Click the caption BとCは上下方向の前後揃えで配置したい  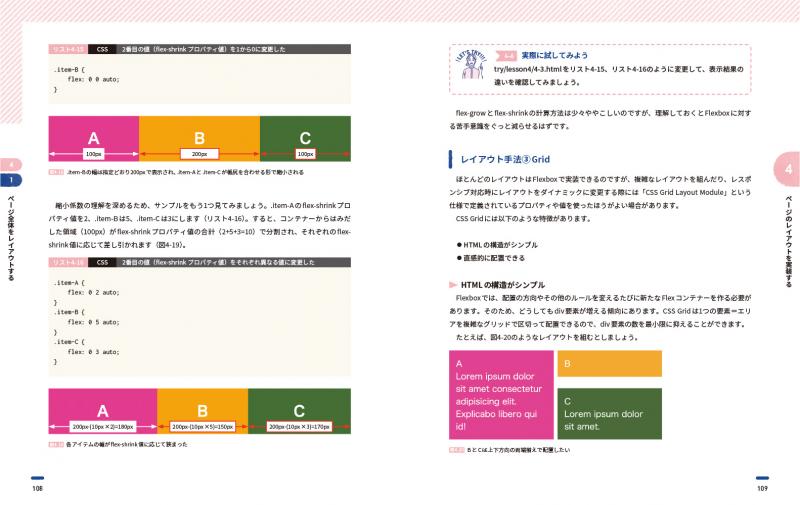518,450
